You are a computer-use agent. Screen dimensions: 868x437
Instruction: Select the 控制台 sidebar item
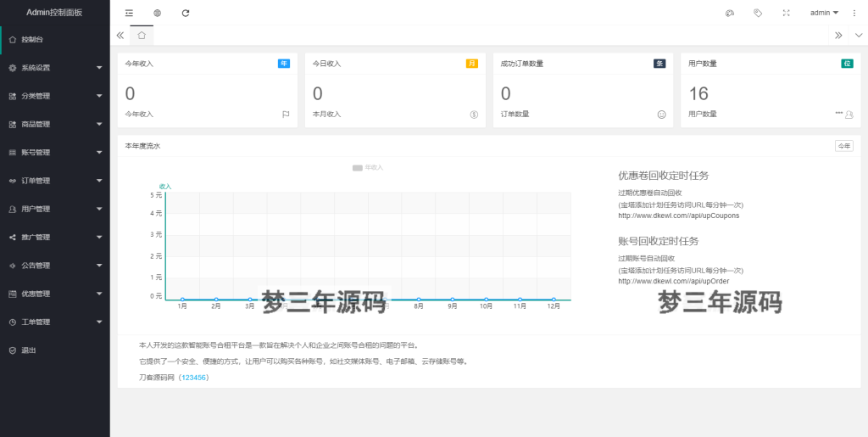pos(55,39)
